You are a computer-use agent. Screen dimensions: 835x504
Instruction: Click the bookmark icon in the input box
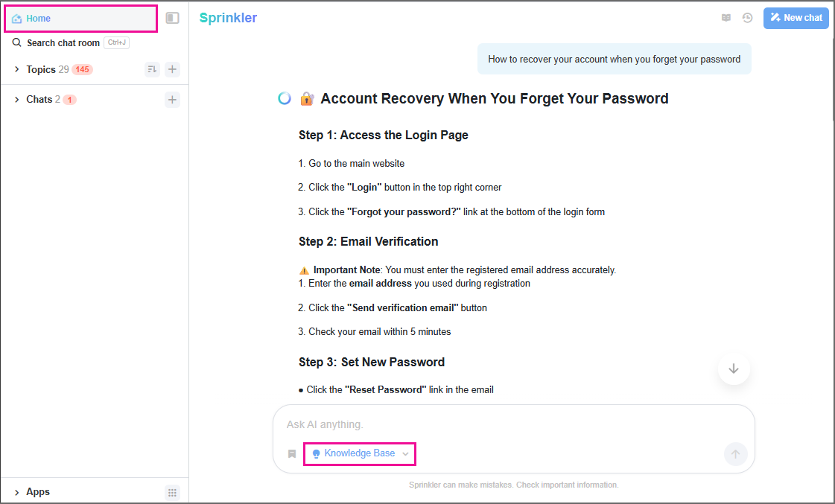click(x=292, y=453)
